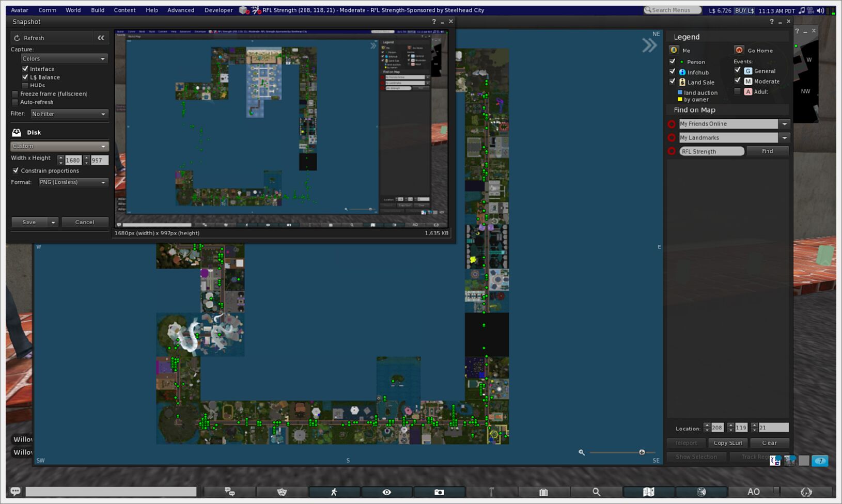Open the World menu
This screenshot has width=842, height=504.
click(73, 10)
